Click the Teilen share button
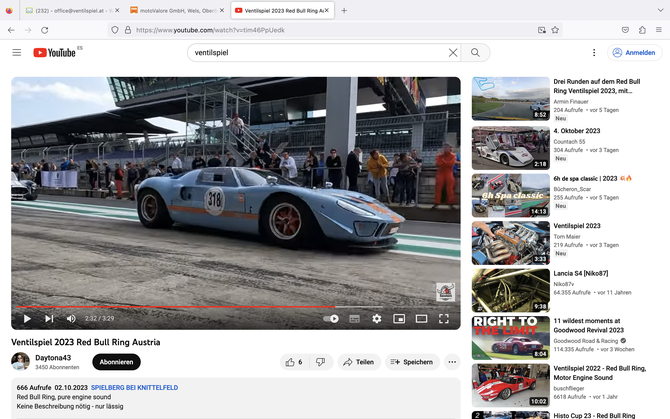The height and width of the screenshot is (419, 670). [x=359, y=362]
